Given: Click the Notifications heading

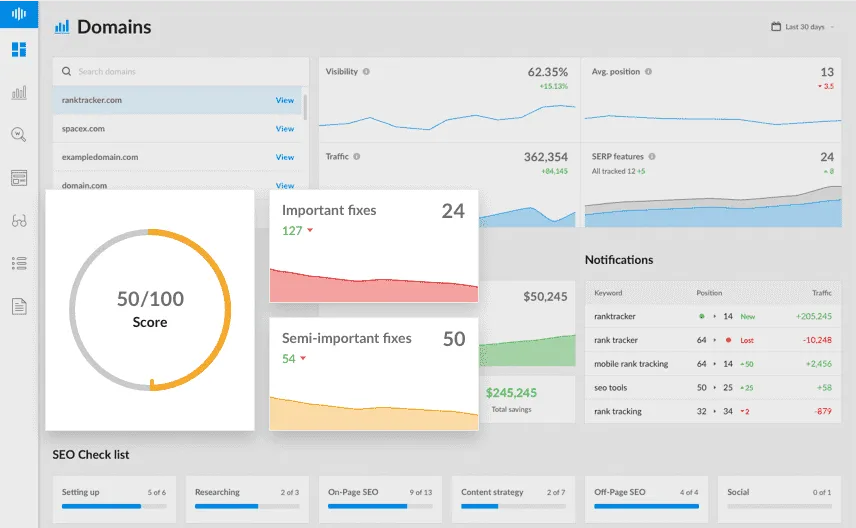Looking at the screenshot, I should coord(619,260).
